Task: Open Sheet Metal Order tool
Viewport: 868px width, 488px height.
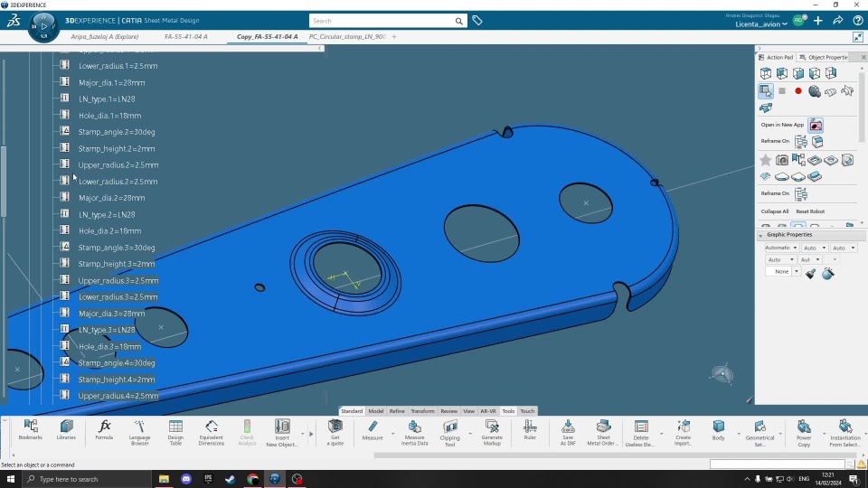Action: [603, 432]
